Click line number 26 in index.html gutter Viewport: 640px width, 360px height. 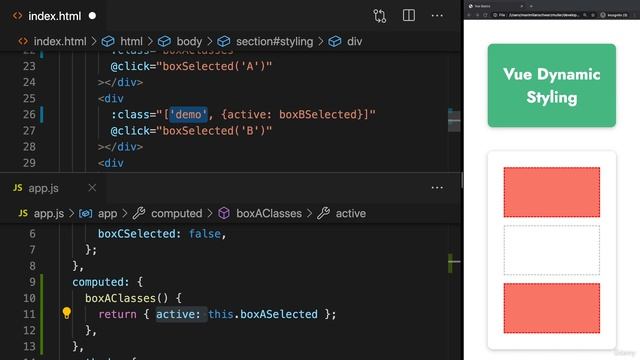coord(29,115)
